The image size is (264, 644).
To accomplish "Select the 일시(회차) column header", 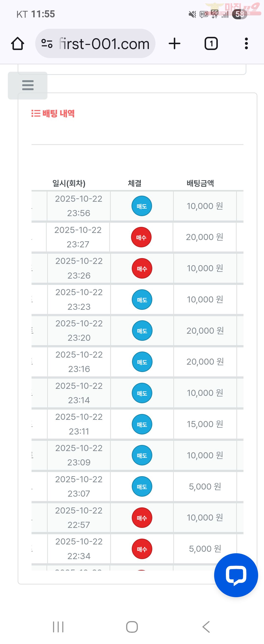I will (69, 183).
